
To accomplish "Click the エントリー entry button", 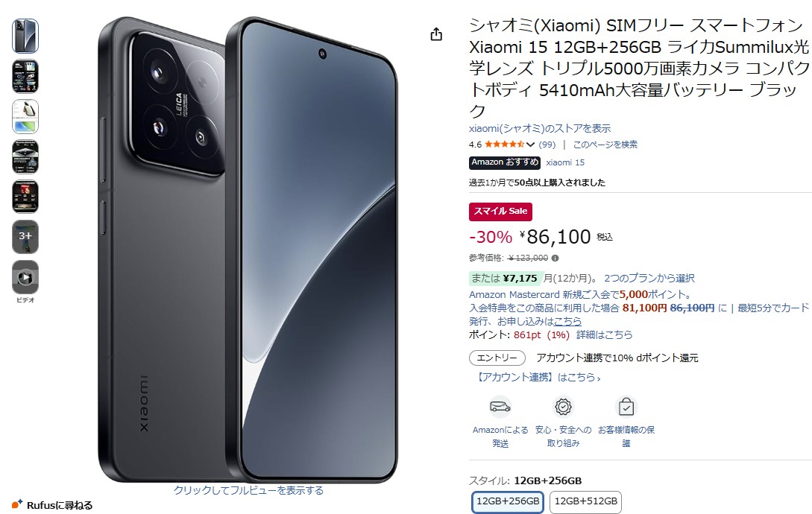I will (x=497, y=358).
